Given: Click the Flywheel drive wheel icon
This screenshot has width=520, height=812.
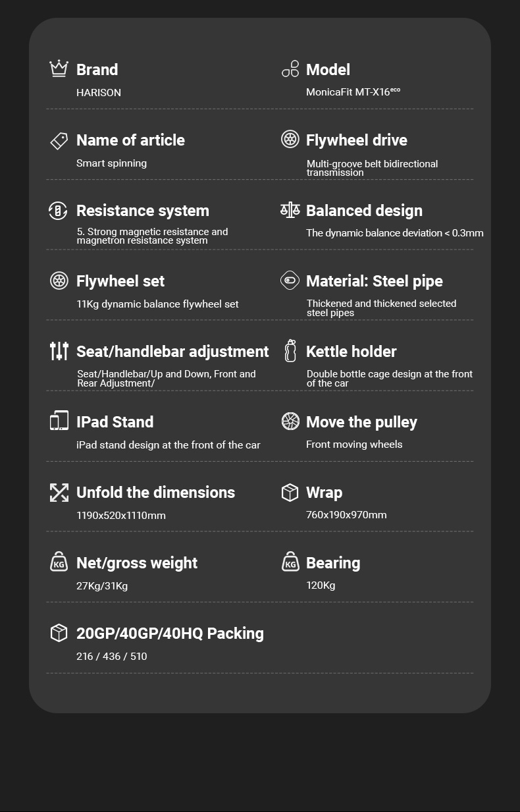Looking at the screenshot, I should coord(290,139).
